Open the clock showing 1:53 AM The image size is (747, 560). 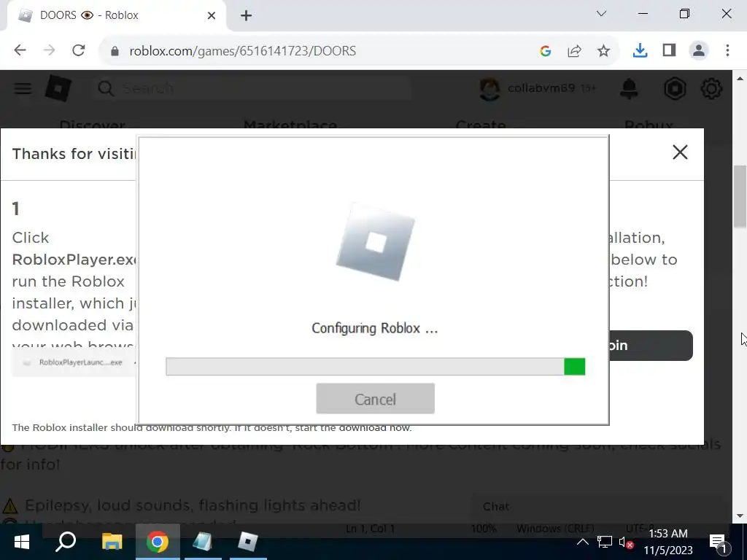668,542
